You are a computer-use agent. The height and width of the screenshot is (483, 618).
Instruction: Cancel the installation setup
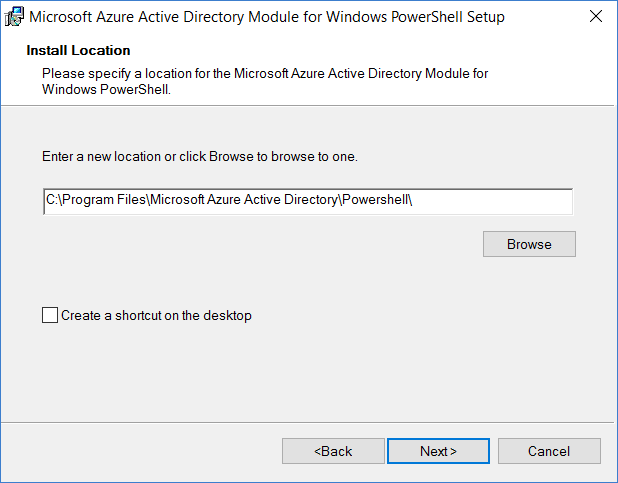pos(549,451)
